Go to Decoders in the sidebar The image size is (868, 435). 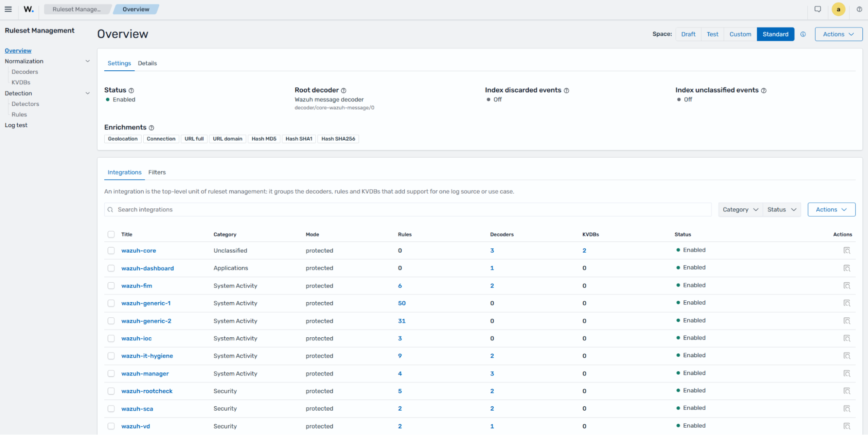[25, 72]
